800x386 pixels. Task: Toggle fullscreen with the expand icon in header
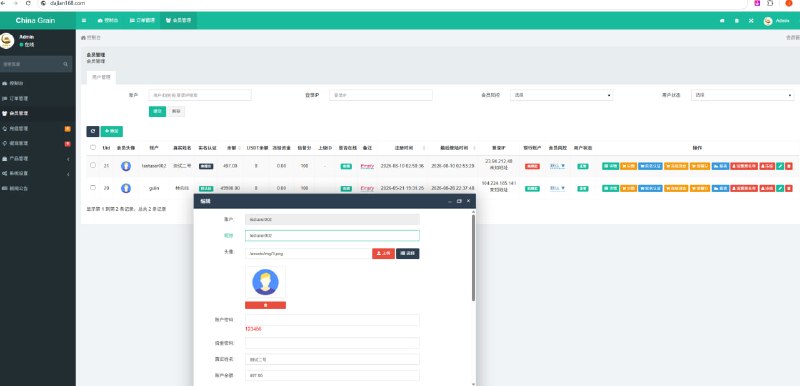click(x=751, y=20)
